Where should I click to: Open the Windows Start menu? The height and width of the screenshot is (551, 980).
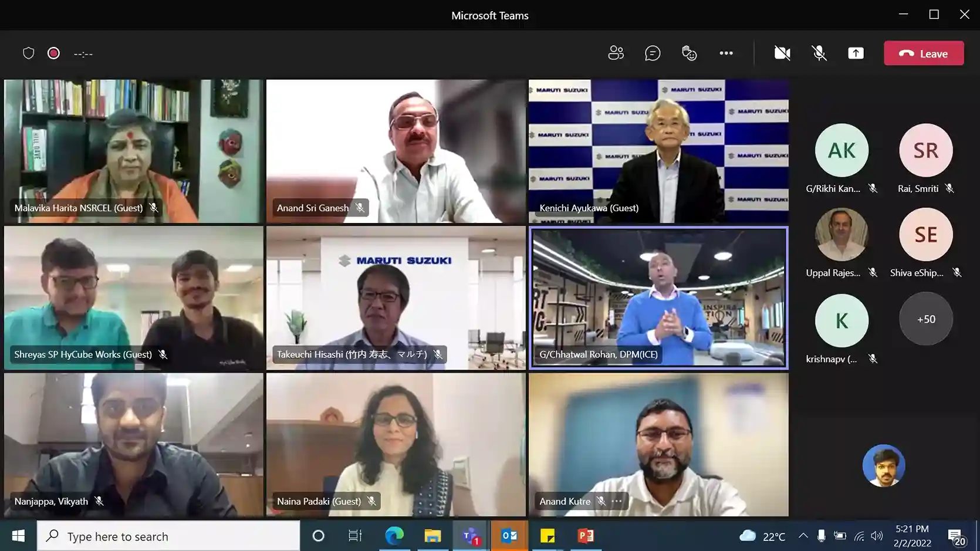click(18, 536)
